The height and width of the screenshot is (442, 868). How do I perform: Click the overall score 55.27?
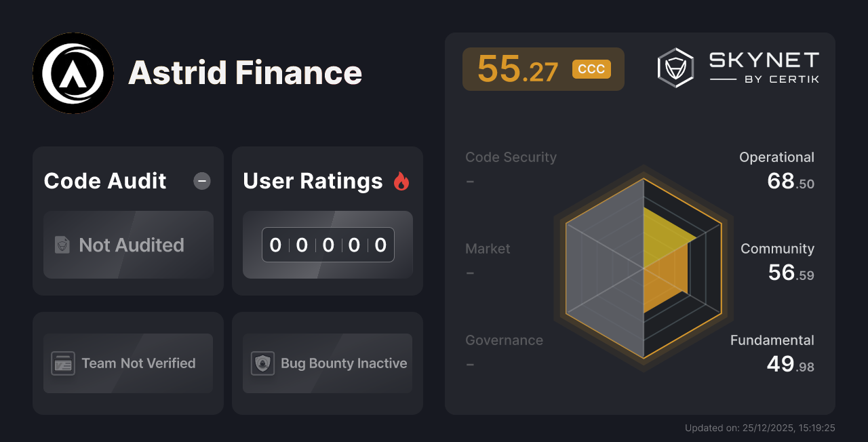click(x=517, y=68)
